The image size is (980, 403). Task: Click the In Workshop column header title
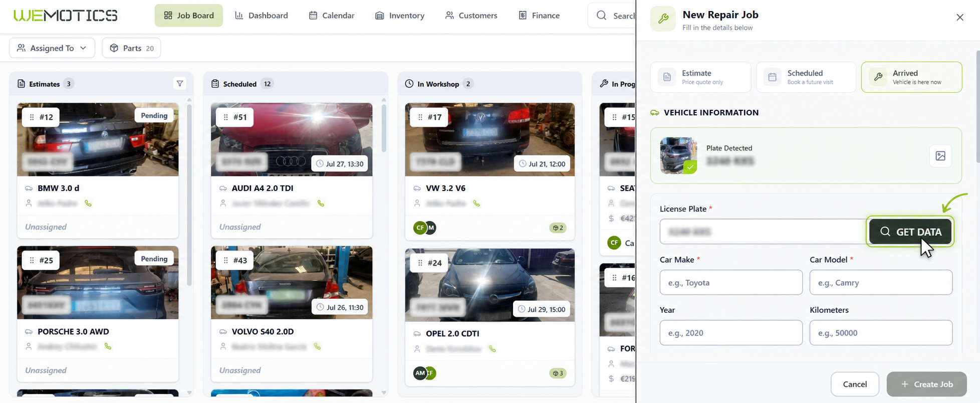(x=438, y=84)
